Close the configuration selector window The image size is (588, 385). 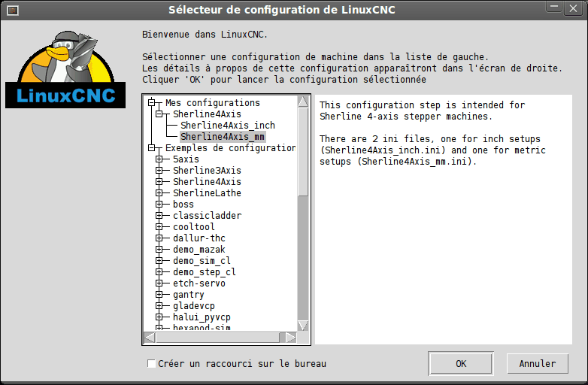[x=573, y=8]
